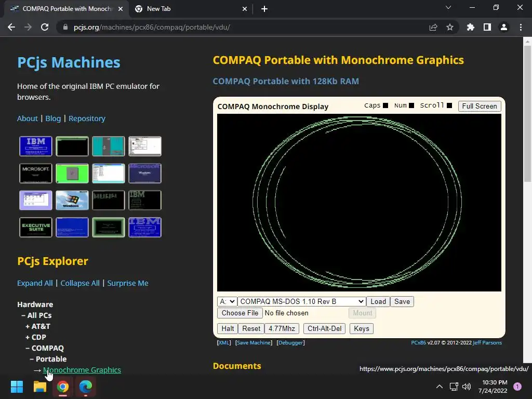Click the Save Machine link
532x399 pixels.
pyautogui.click(x=254, y=343)
